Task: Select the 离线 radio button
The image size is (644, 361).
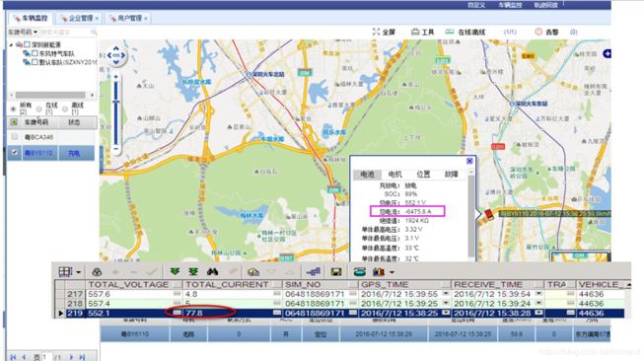Action: [x=65, y=109]
